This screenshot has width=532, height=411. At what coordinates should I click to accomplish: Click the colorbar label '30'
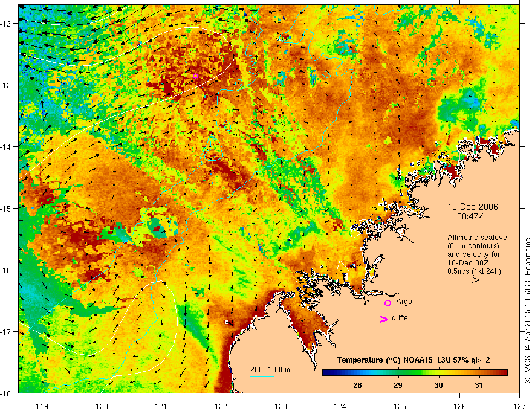[x=438, y=385]
